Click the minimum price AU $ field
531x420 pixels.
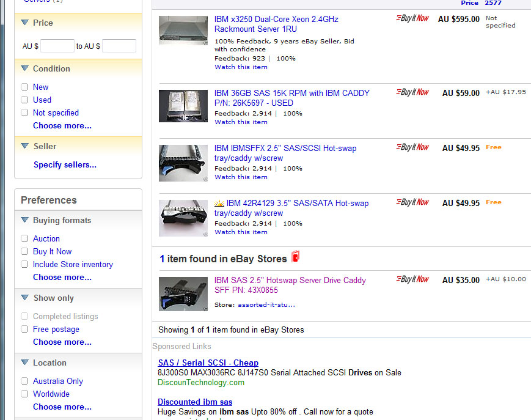point(57,46)
